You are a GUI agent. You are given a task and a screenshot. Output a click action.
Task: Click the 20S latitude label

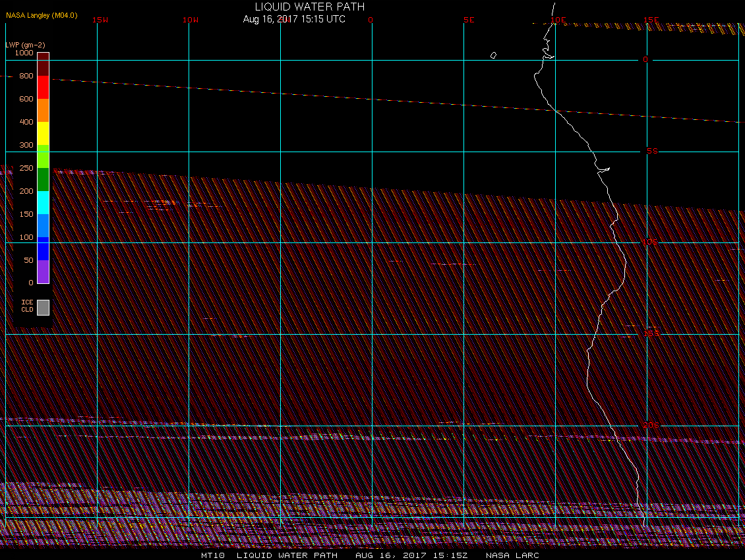point(651,425)
